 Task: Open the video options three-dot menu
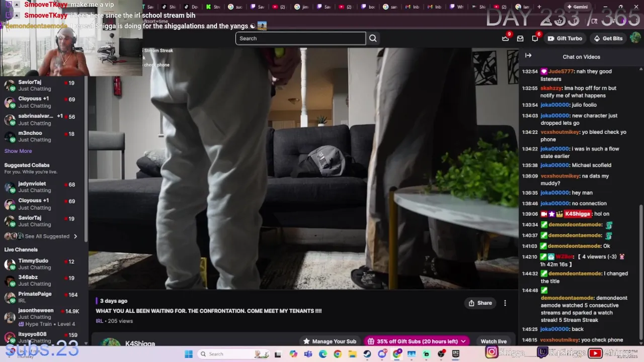(x=505, y=303)
